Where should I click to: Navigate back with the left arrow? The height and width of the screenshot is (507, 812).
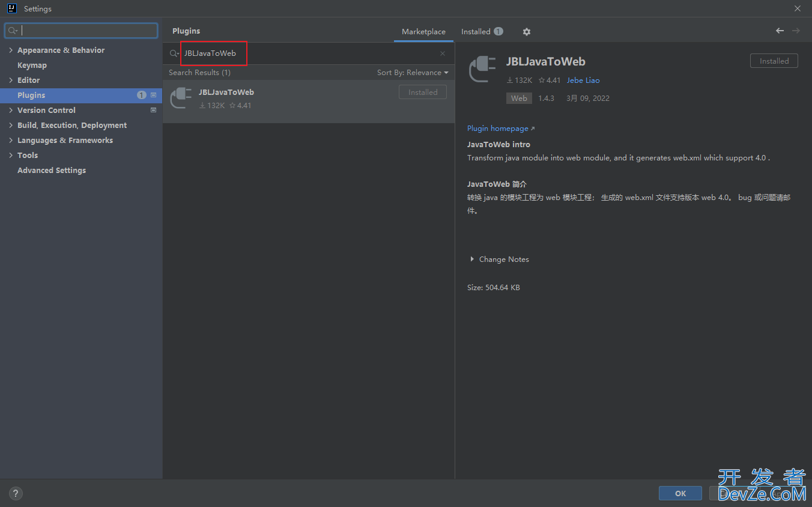(780, 31)
